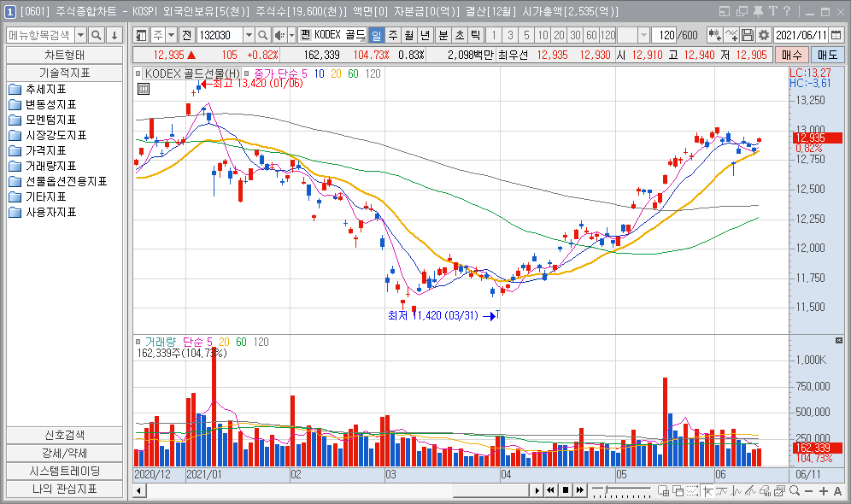851x504 pixels.
Task: Select daily period button 일
Action: 376,35
